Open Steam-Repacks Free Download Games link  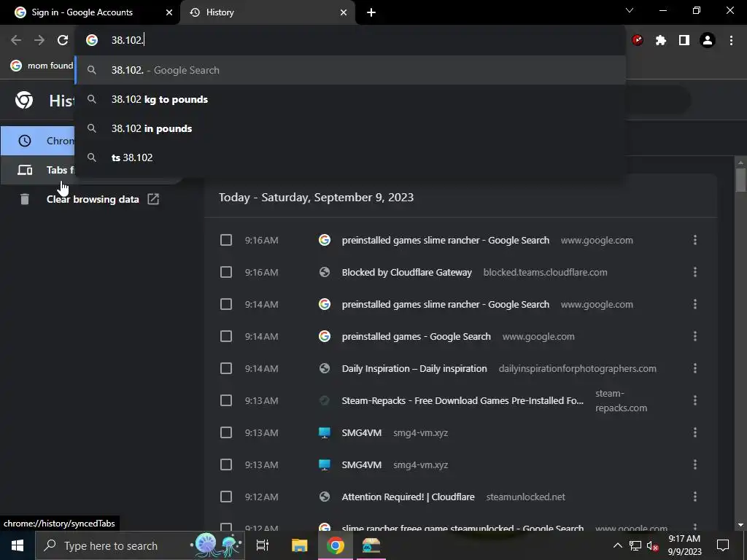(x=462, y=400)
